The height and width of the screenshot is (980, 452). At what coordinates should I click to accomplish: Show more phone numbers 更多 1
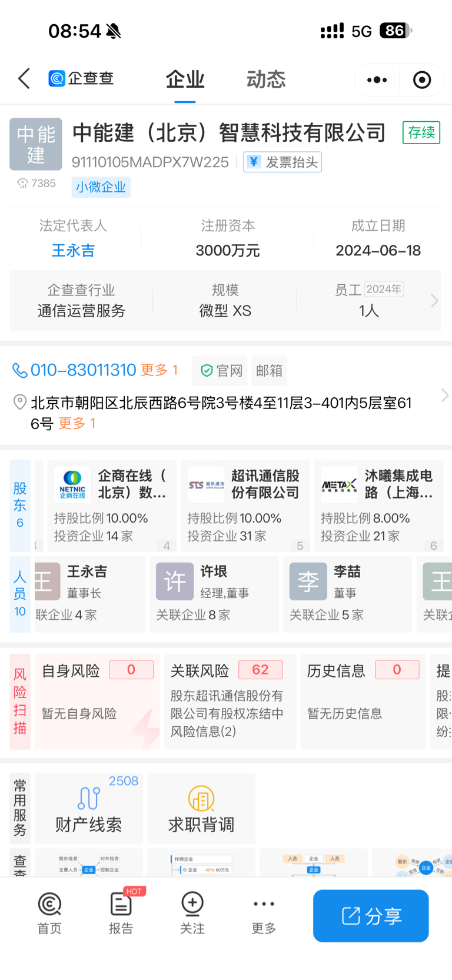click(159, 370)
